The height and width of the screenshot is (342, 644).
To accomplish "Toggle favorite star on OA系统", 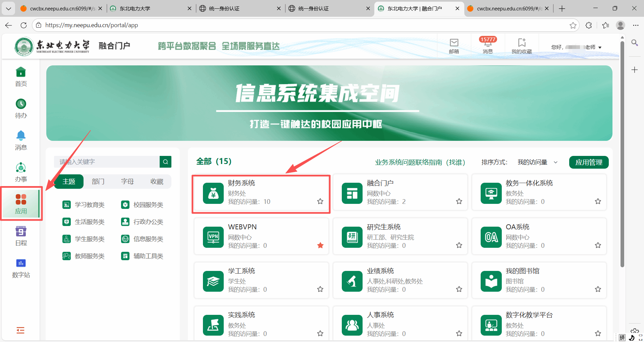I will 598,245.
